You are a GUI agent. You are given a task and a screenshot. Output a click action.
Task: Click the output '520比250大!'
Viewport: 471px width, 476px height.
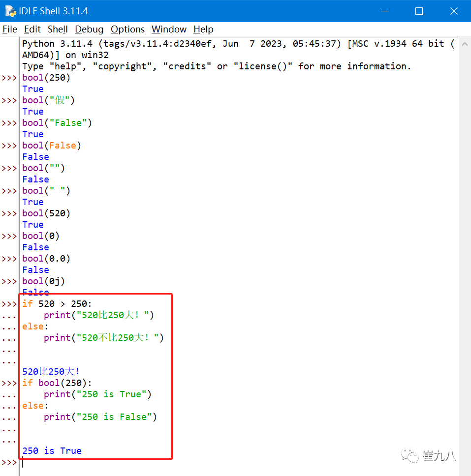51,372
